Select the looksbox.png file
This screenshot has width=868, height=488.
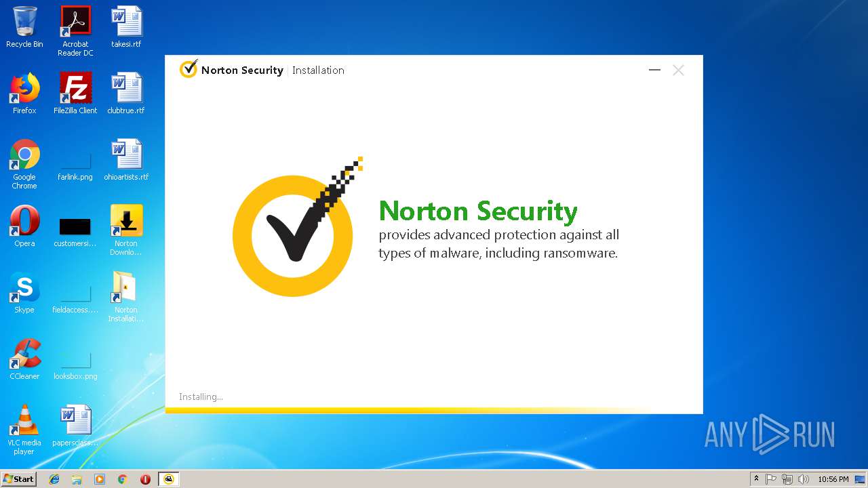pyautogui.click(x=75, y=365)
